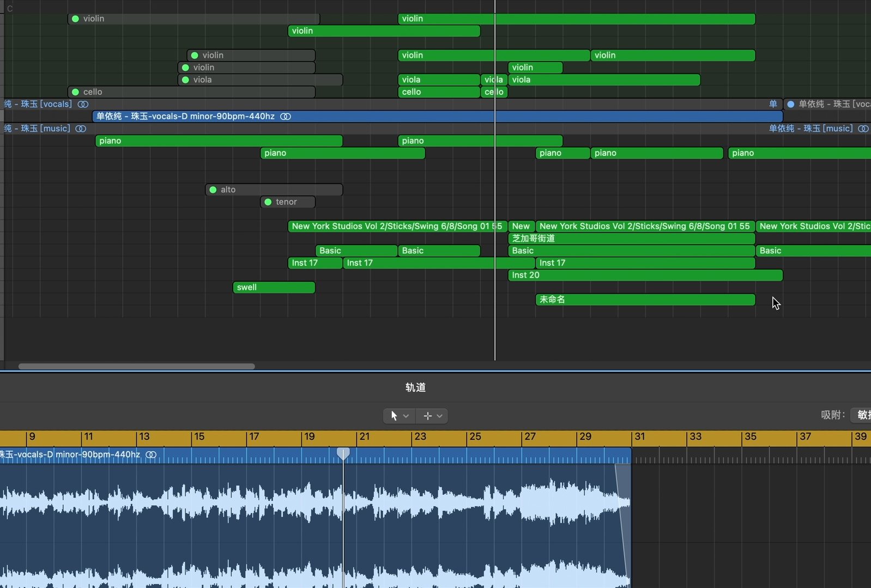Screen dimensions: 871x588
Task: Open the secondary tool menu chevron beside the crosshair
Action: [x=440, y=416]
